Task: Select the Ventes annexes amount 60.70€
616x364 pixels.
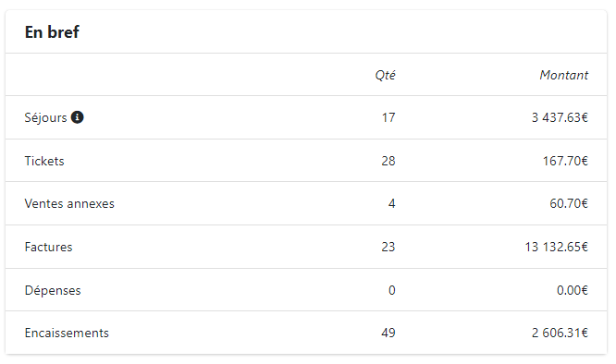Action: point(569,203)
